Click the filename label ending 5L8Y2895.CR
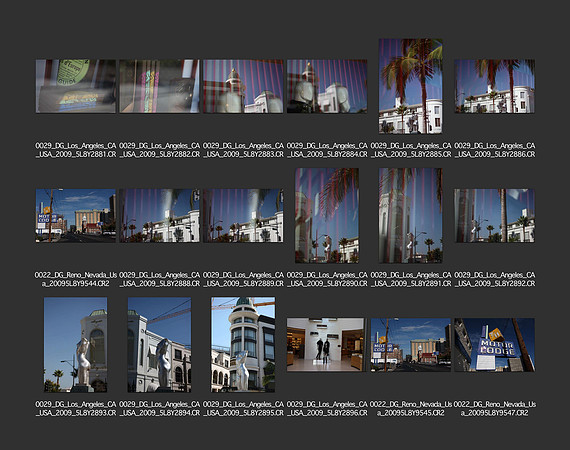Image resolution: width=570 pixels, height=450 pixels. tap(243, 409)
